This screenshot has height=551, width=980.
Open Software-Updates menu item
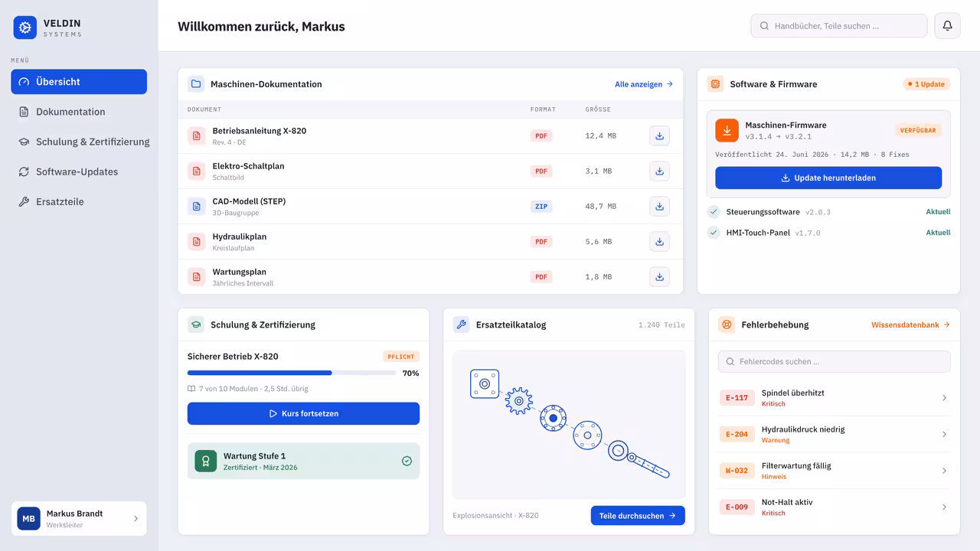79,171
